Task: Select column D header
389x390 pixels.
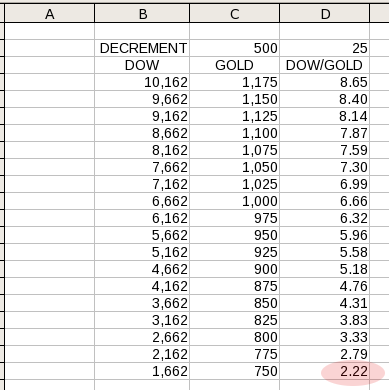Action: (x=325, y=14)
